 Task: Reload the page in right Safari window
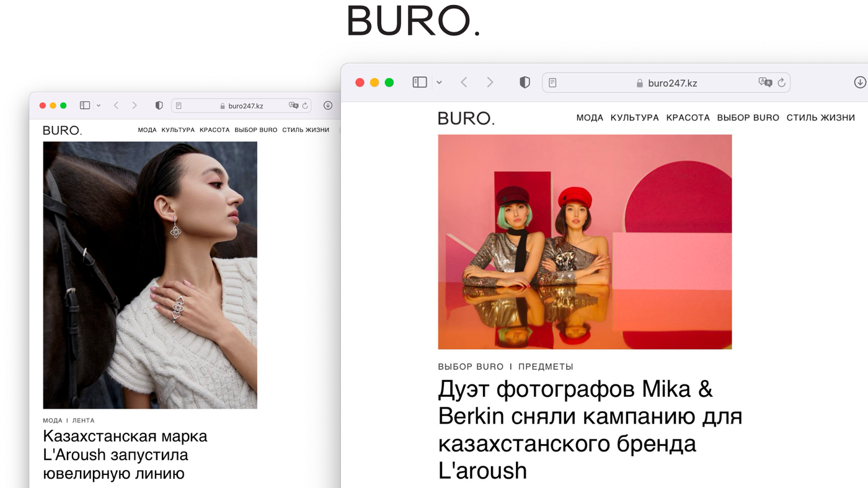point(781,82)
